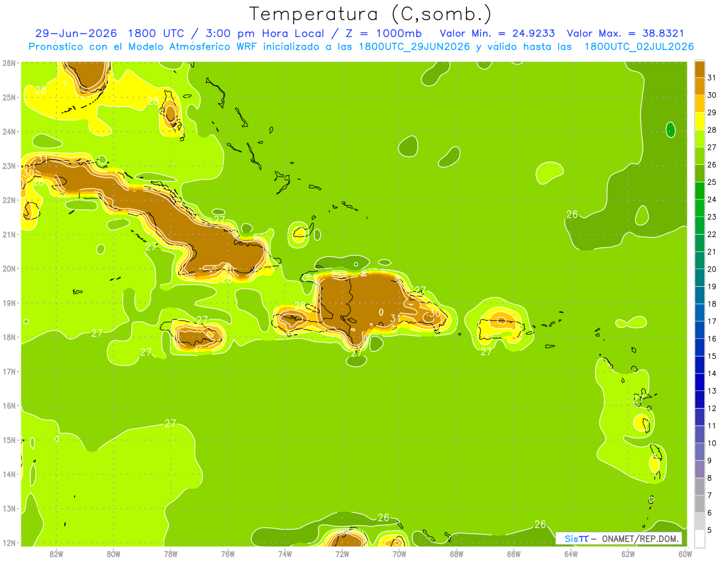Image resolution: width=728 pixels, height=562 pixels.
Task: Click the "ONAMET/REP.DOM." credit label
Action: (x=641, y=538)
